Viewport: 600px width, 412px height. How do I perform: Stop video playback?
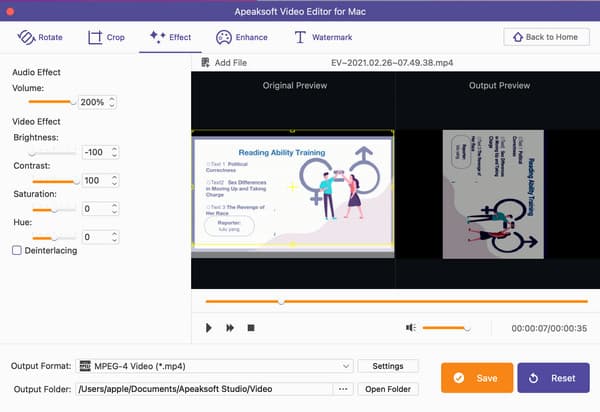coord(251,328)
